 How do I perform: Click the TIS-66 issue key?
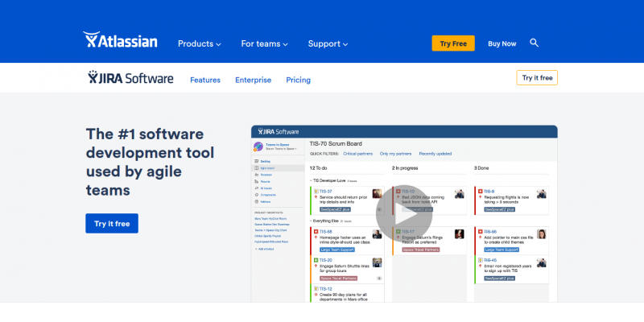tap(490, 232)
